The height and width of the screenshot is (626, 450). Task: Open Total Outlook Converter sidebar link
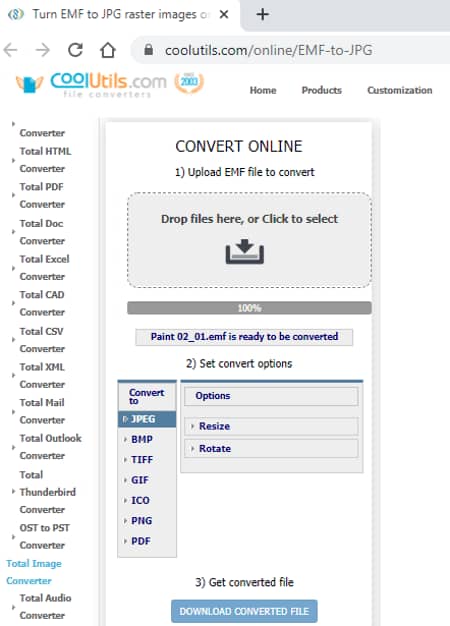tap(50, 447)
